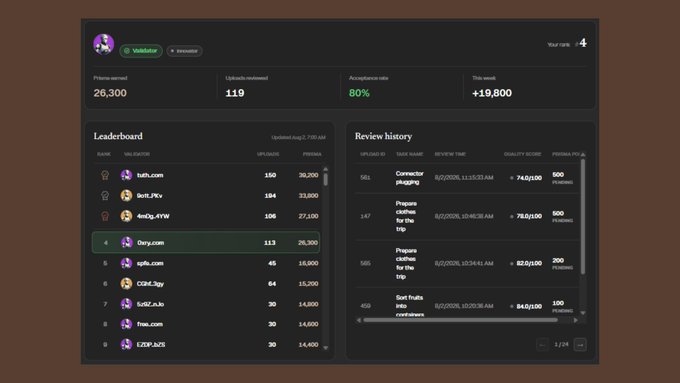Click the bronze rank medal for 4mDg..4YW
The image size is (680, 383).
(105, 216)
